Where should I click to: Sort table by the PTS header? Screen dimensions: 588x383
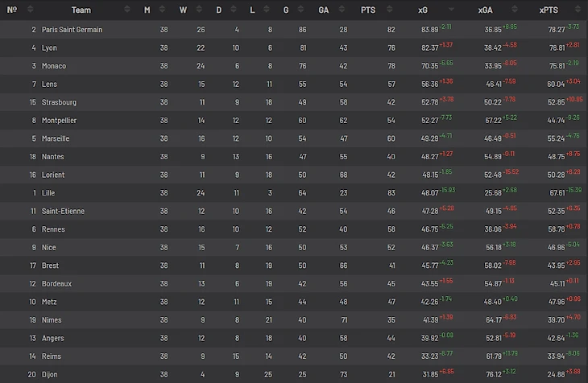(x=367, y=10)
